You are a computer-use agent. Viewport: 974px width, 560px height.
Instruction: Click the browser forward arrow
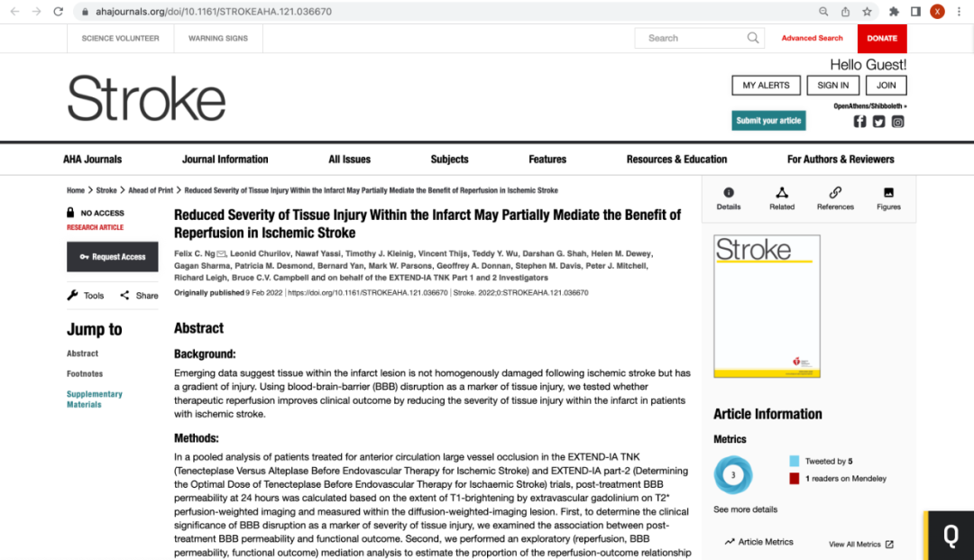pyautogui.click(x=37, y=11)
